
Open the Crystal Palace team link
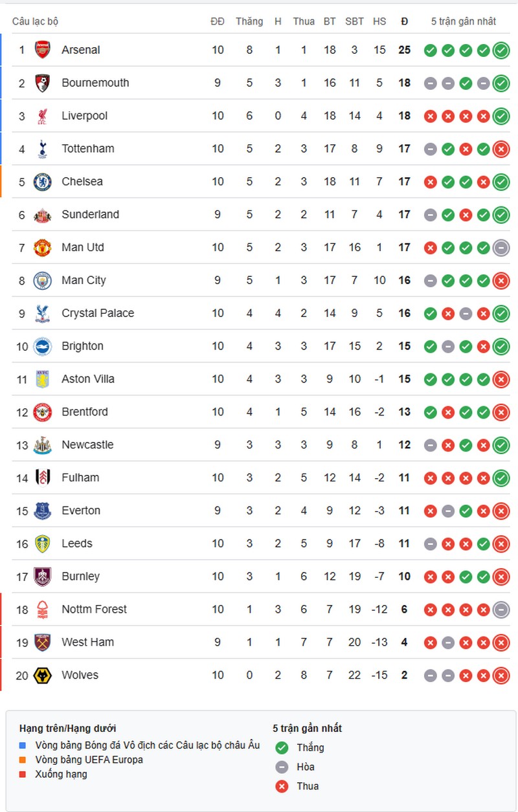(x=98, y=313)
